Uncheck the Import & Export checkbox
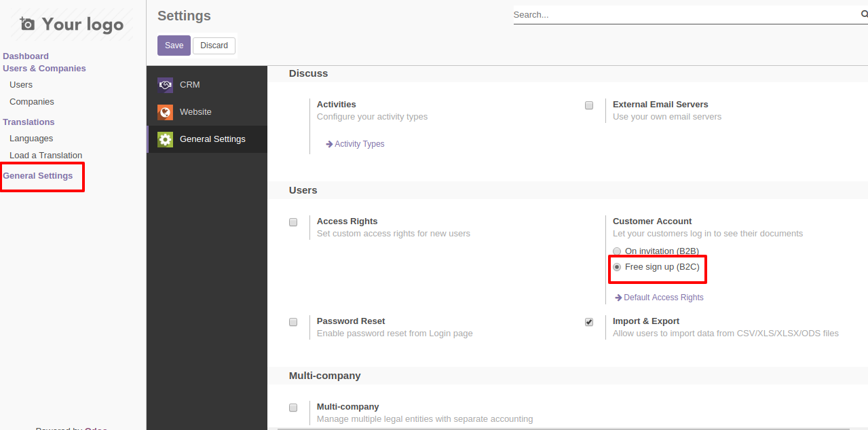Viewport: 868px width, 430px height. point(589,322)
